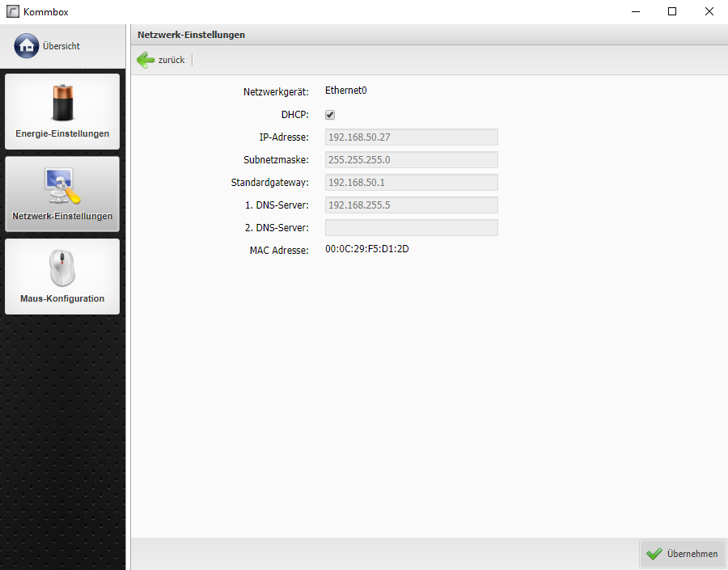Disable the DHCP checkbox
Viewport: 728px width, 570px height.
point(330,115)
